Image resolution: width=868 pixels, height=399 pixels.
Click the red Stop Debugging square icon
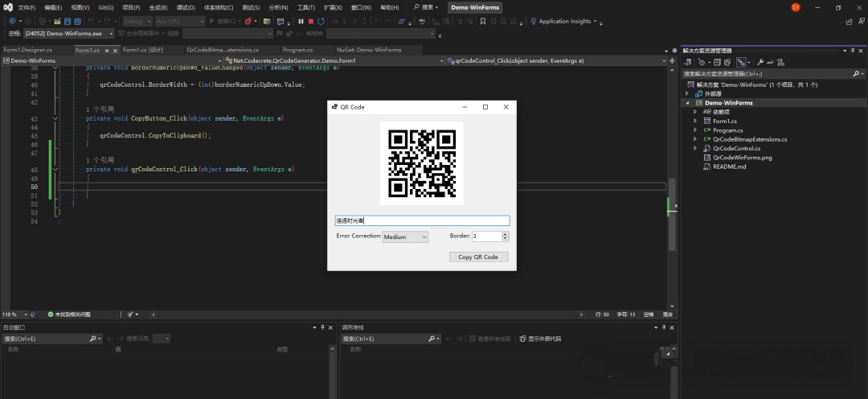pyautogui.click(x=311, y=22)
